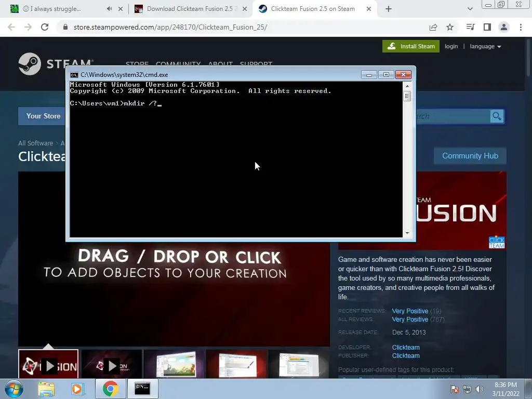This screenshot has width=532, height=399.
Task: Close the Clickteam Fusion 2.5 on Steam tab
Action: click(369, 9)
